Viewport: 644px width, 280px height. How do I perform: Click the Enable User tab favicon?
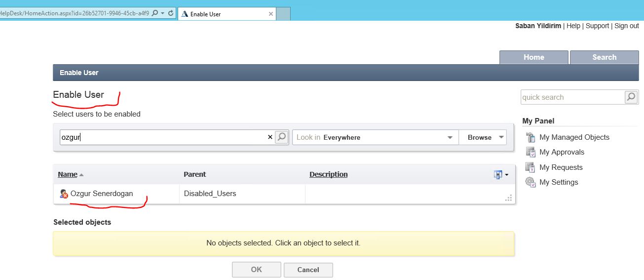coord(184,14)
